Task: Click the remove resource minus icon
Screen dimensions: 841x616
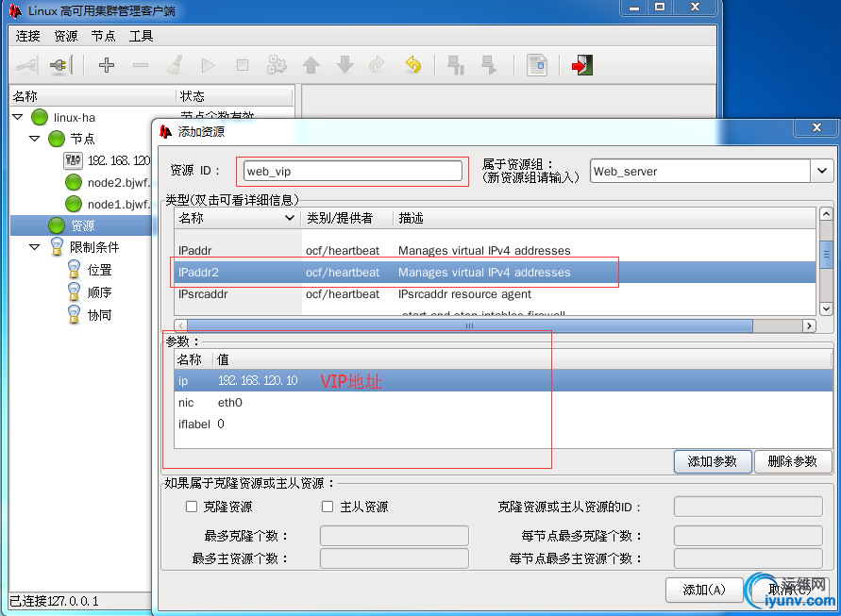Action: [141, 65]
